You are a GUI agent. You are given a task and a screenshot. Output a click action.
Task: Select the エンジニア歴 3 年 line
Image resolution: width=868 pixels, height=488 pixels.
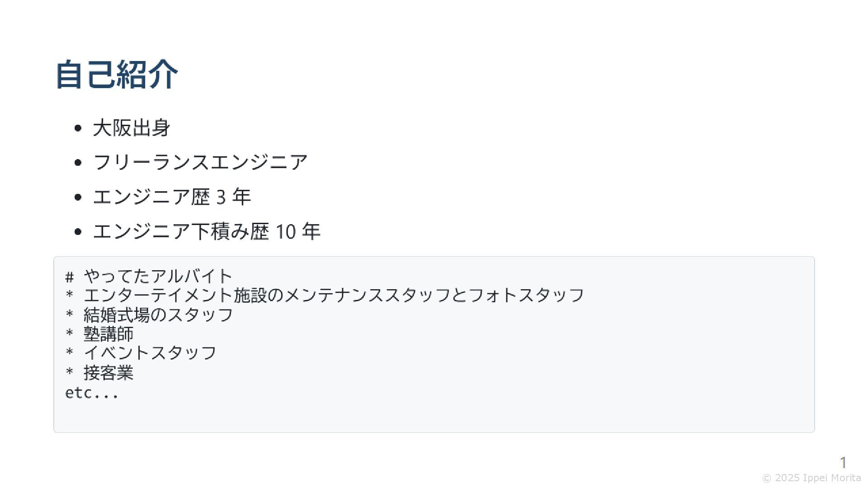172,197
